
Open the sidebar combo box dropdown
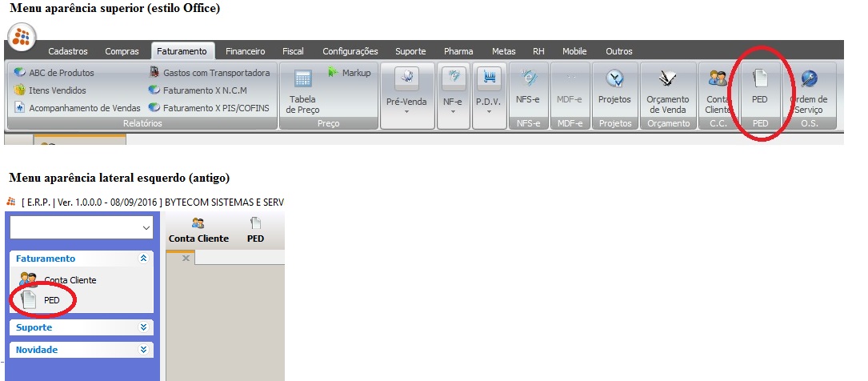pyautogui.click(x=146, y=228)
